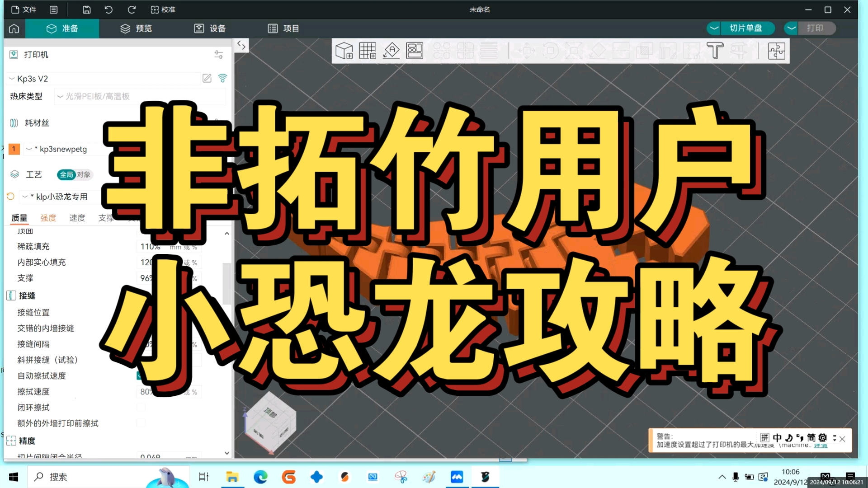Select the Text emboss T tool
Viewport: 868px width, 488px height.
(x=715, y=51)
